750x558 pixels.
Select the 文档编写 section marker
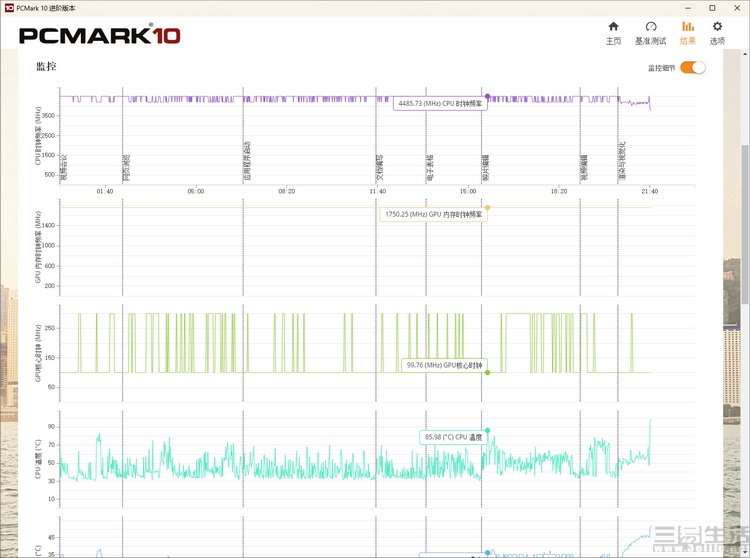pyautogui.click(x=380, y=164)
